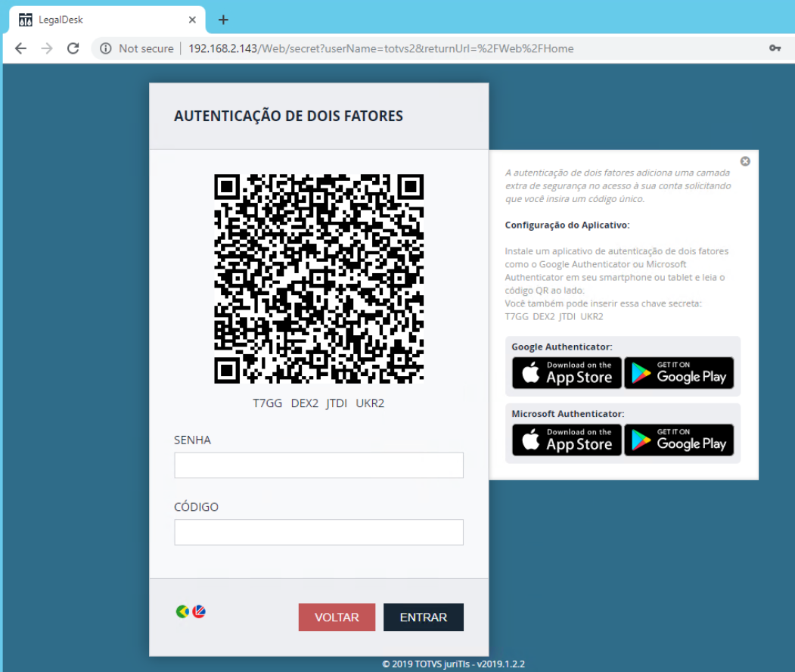Viewport: 795px width, 672px height.
Task: Open site info via Not secure icon
Action: tap(105, 48)
